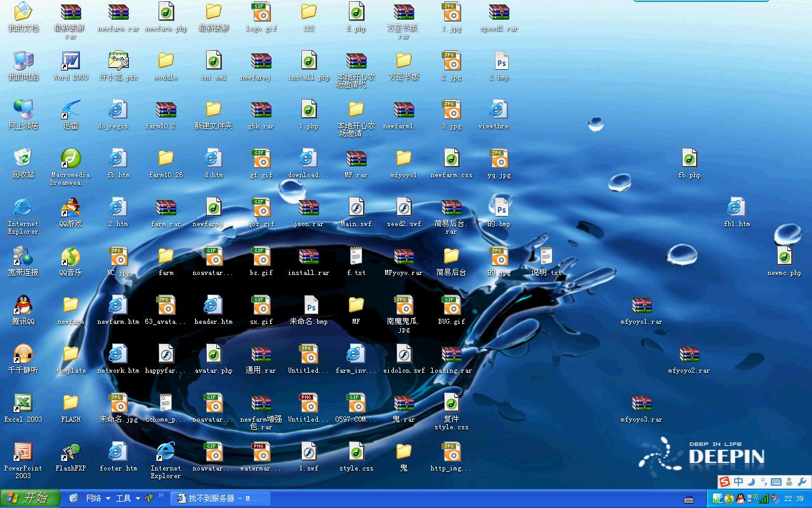Screen dimensions: 812x508
Task: Select the 1.swf Flash file
Action: coord(309,457)
